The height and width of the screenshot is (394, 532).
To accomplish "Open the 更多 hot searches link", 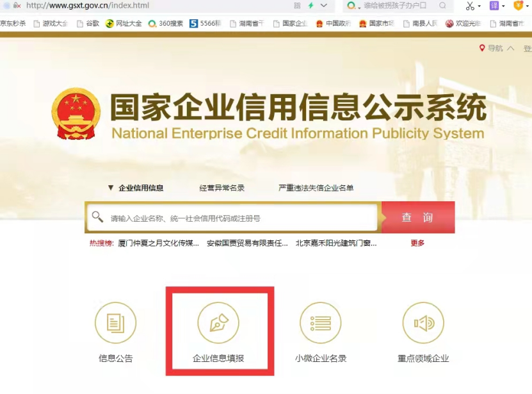I will click(x=417, y=243).
